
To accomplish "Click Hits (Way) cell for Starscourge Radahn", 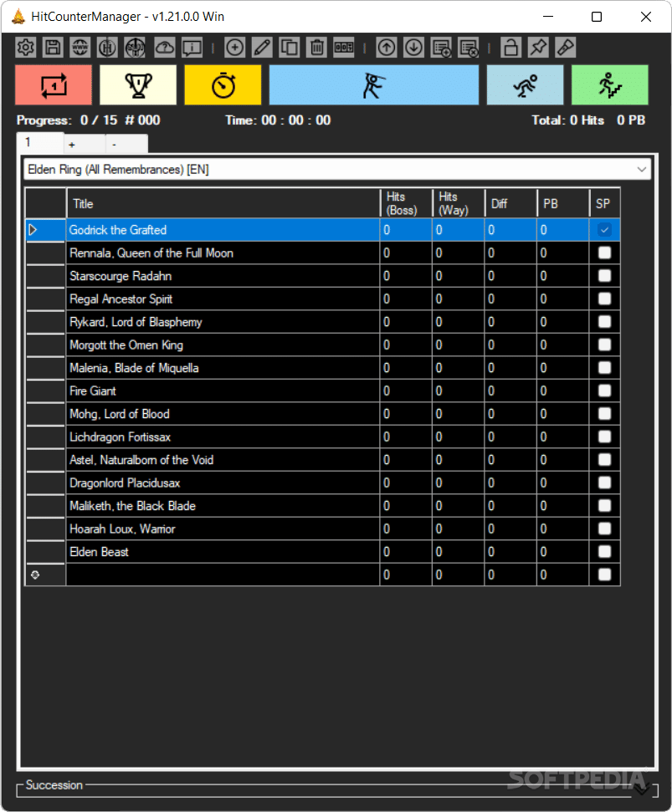I will tap(459, 276).
